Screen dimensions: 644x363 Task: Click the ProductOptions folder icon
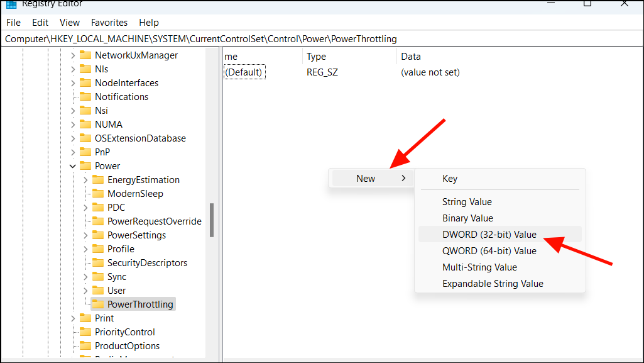pos(85,346)
